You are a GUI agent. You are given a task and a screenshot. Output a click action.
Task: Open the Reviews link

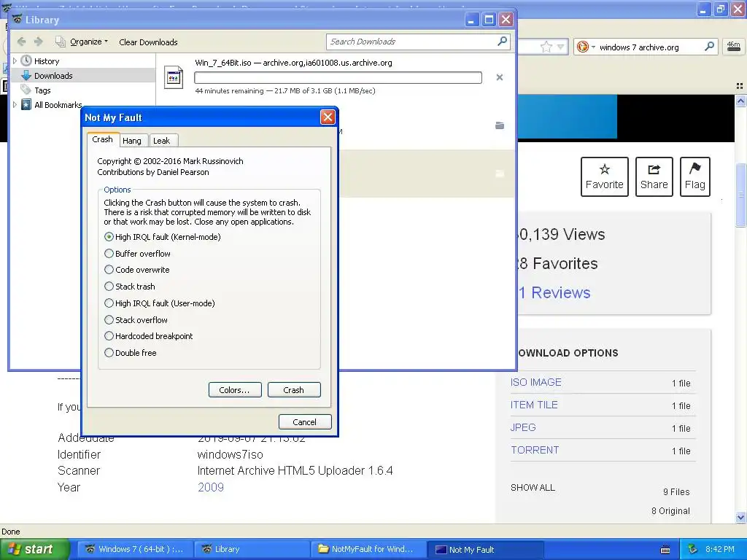pyautogui.click(x=555, y=292)
